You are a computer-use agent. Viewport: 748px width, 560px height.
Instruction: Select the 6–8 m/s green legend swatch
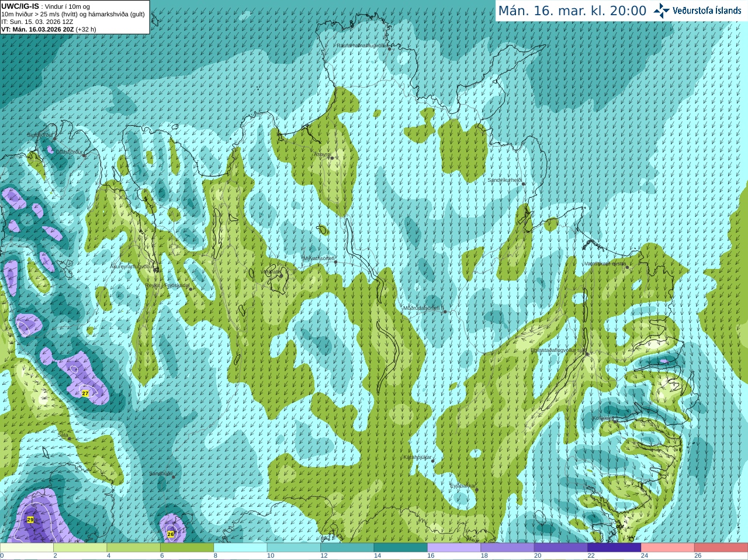pyautogui.click(x=187, y=548)
